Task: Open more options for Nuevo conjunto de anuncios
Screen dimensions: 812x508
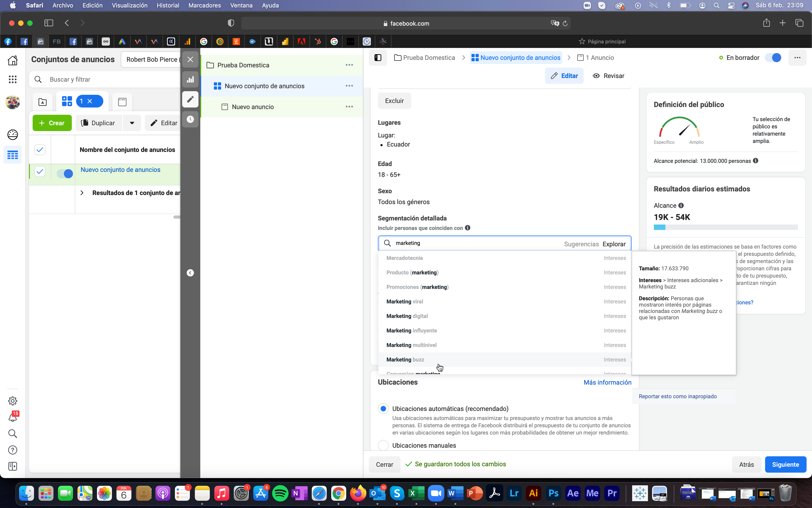Action: (349, 86)
